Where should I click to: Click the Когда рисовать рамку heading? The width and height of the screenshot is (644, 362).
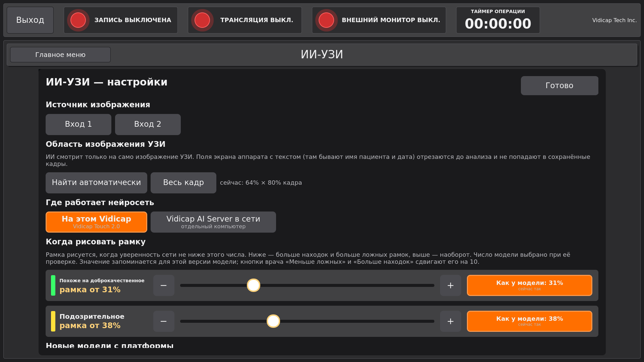click(96, 242)
